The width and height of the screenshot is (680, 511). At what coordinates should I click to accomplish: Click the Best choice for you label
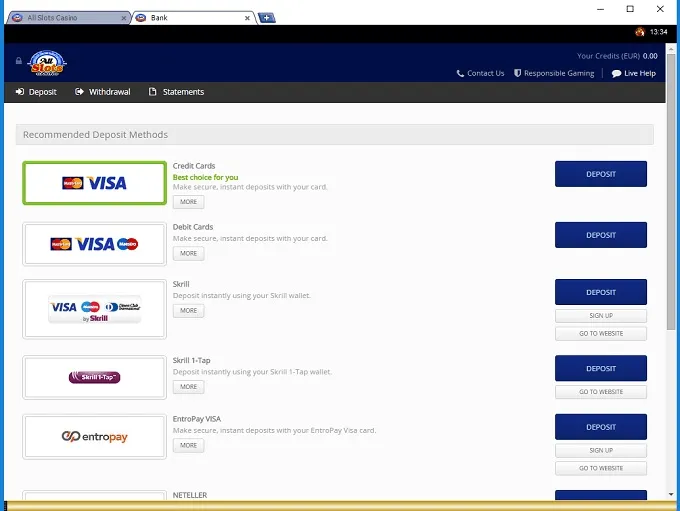click(x=205, y=177)
